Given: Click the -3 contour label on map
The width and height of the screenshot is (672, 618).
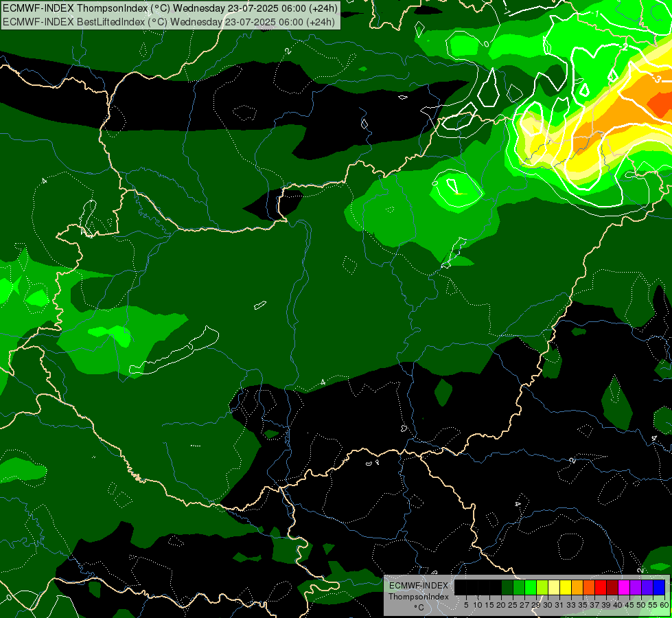Looking at the screenshot, I should [658, 80].
